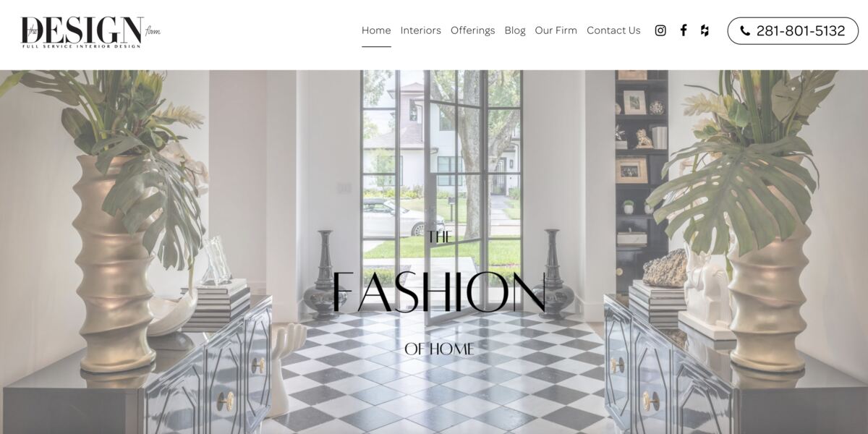868x434 pixels.
Task: Open the Facebook page icon
Action: point(684,30)
